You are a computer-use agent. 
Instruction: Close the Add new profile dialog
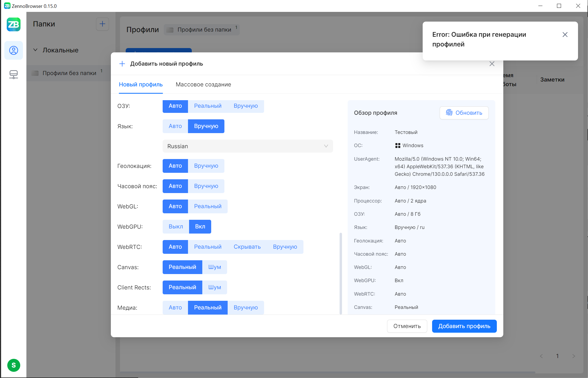pyautogui.click(x=492, y=64)
